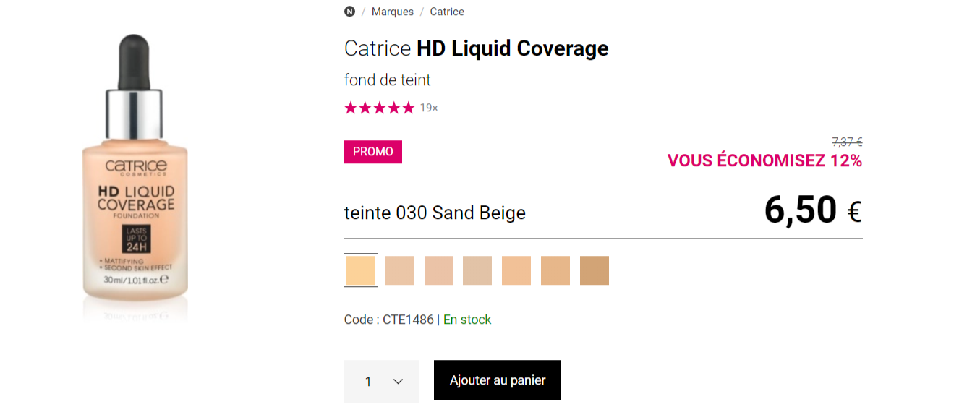Open the quantity dropdown
The height and width of the screenshot is (420, 980).
(381, 380)
